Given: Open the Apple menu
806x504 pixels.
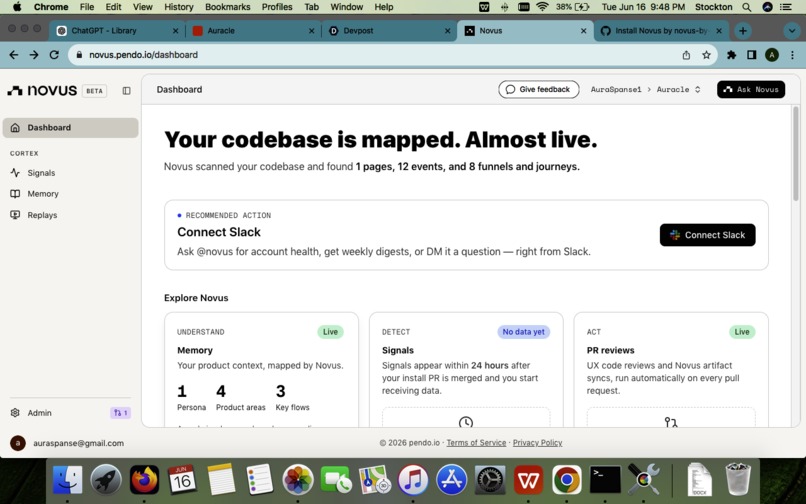Looking at the screenshot, I should tap(16, 7).
